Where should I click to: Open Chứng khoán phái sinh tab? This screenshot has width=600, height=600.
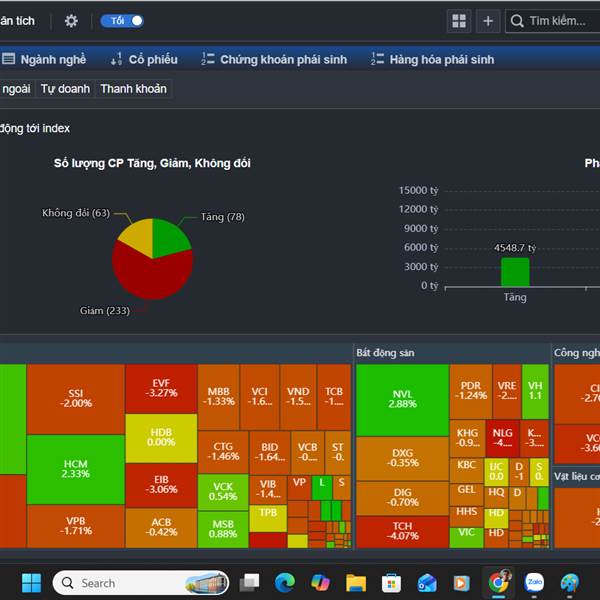tap(274, 60)
